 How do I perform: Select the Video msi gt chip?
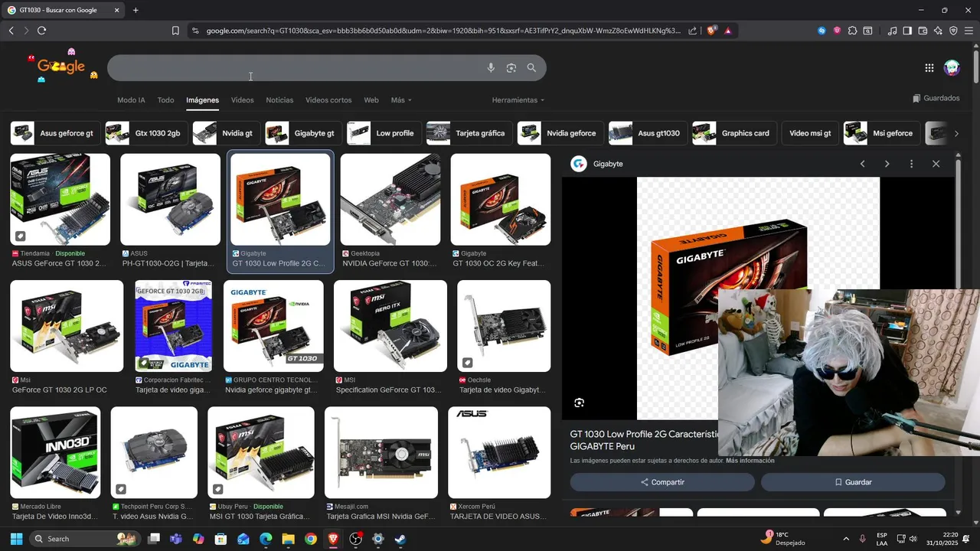pyautogui.click(x=810, y=133)
